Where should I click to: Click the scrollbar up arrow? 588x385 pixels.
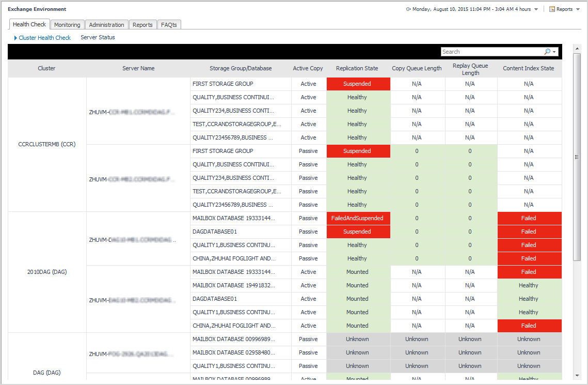coord(577,48)
